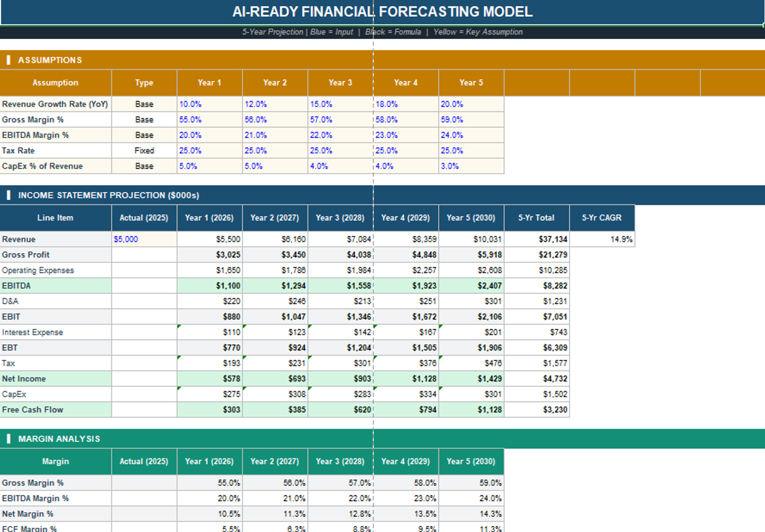Click the INCOME STATEMENT PROJECTION header
The height and width of the screenshot is (532, 765).
click(382, 195)
